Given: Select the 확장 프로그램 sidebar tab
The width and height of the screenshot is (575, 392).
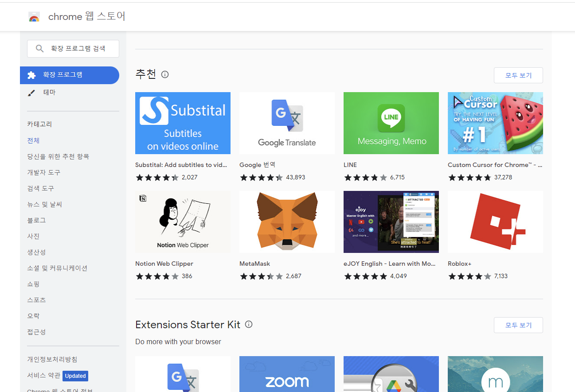Looking at the screenshot, I should [x=70, y=75].
